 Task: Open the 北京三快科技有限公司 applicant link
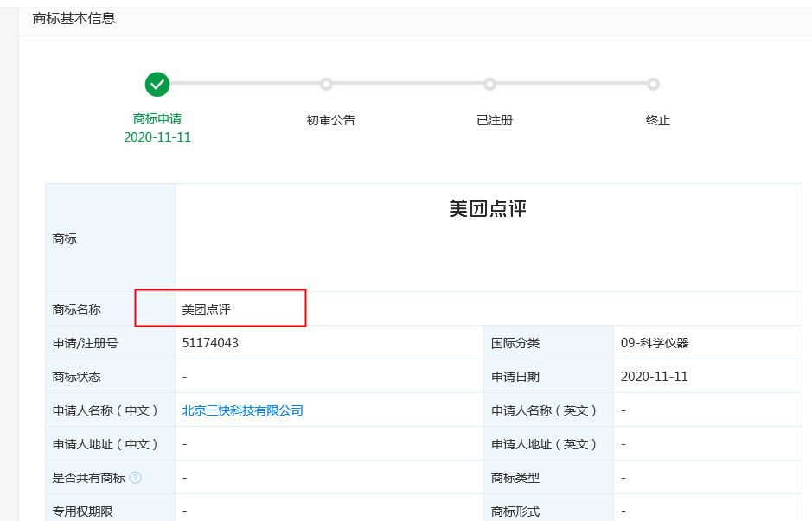pyautogui.click(x=242, y=410)
